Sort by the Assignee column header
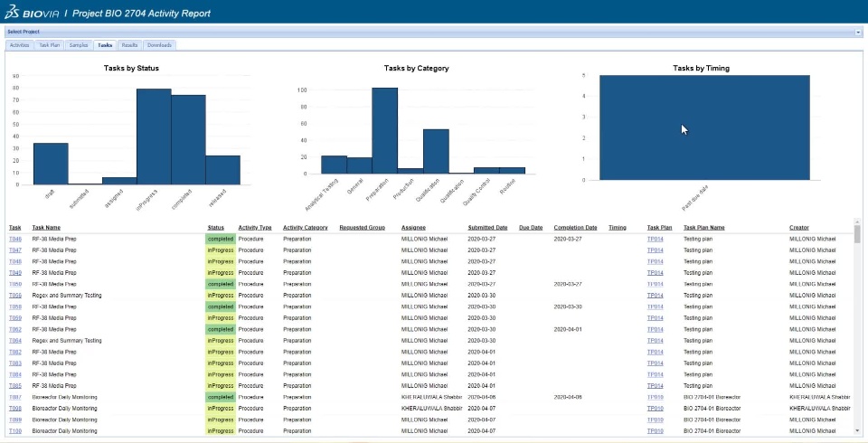 click(413, 228)
